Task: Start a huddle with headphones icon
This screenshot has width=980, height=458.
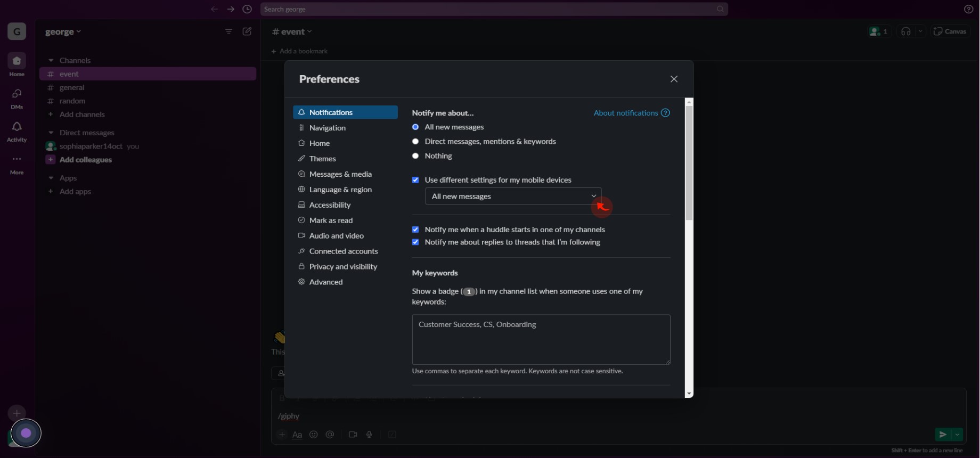Action: tap(906, 31)
